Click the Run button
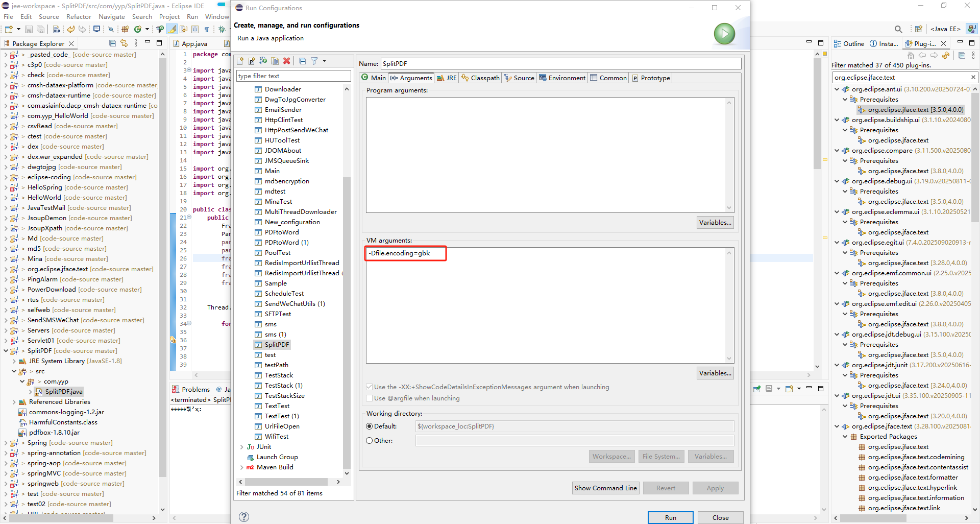980x524 pixels. pos(670,517)
